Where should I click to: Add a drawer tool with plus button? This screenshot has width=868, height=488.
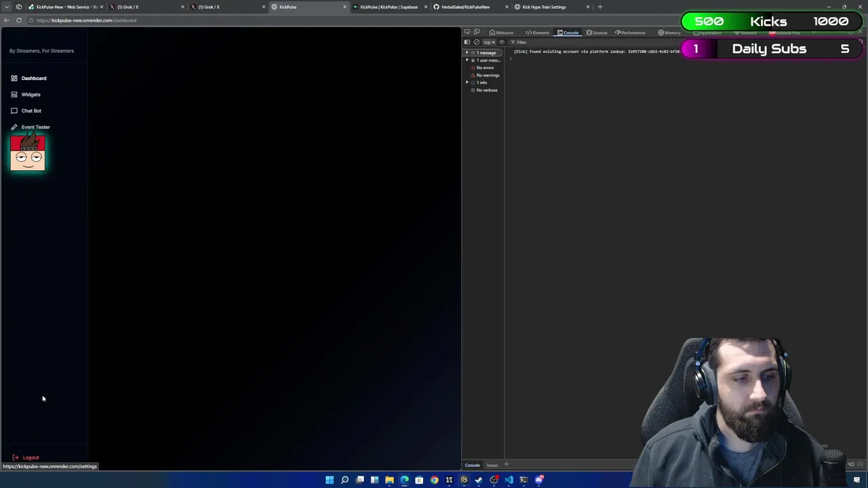506,465
